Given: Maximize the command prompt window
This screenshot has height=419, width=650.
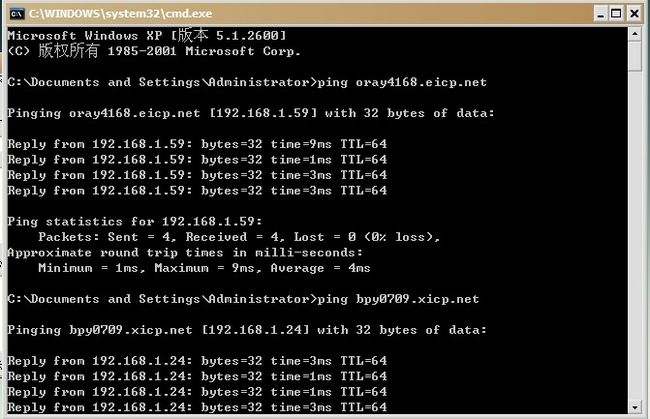Looking at the screenshot, I should [x=617, y=14].
